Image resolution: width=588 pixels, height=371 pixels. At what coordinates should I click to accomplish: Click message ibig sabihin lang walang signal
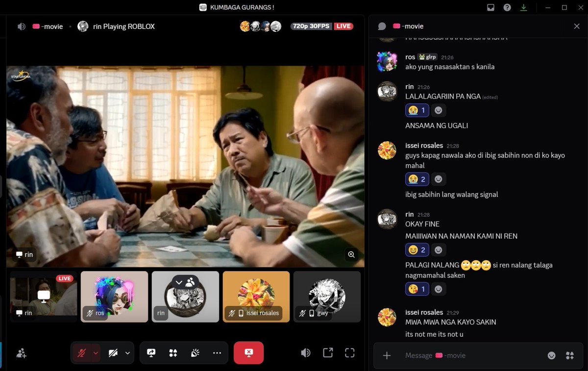click(x=452, y=195)
